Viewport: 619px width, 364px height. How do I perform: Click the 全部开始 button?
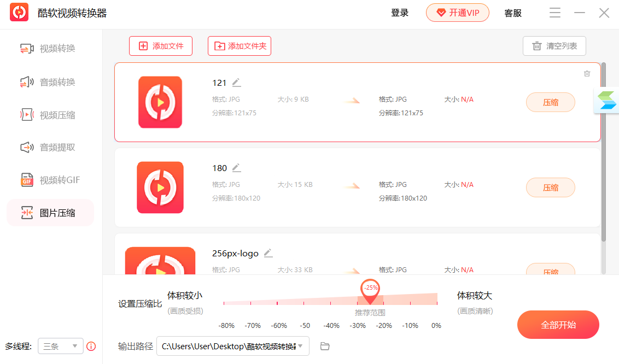(558, 325)
